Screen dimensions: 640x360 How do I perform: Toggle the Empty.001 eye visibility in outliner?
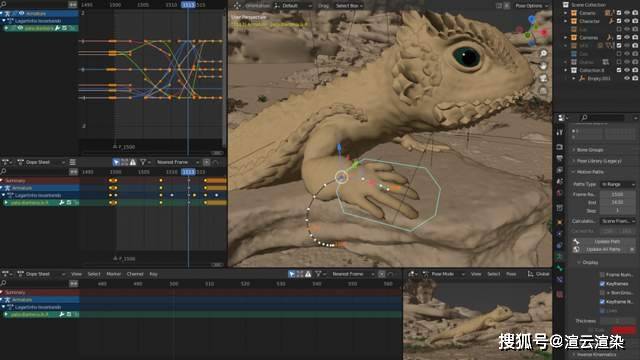tap(627, 78)
